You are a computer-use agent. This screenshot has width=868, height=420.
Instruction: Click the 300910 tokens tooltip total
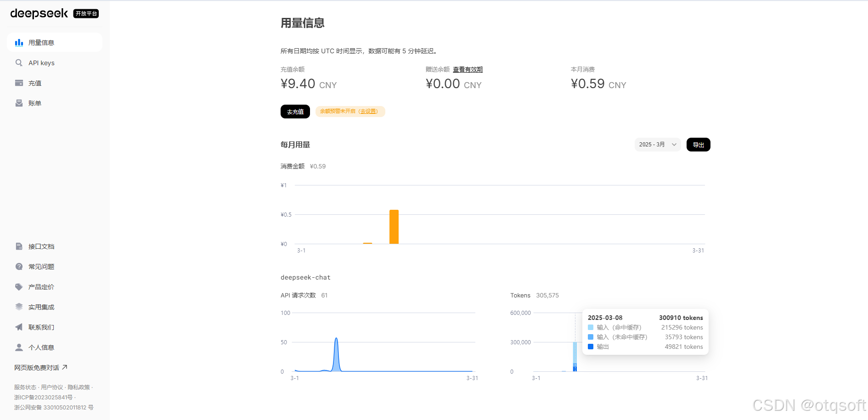[681, 318]
